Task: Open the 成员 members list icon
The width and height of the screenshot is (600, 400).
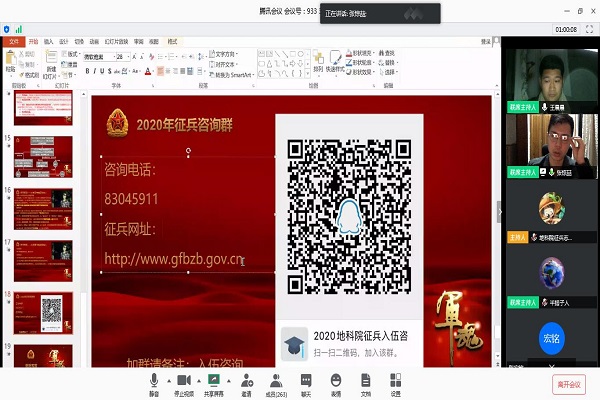Action: tap(276, 381)
